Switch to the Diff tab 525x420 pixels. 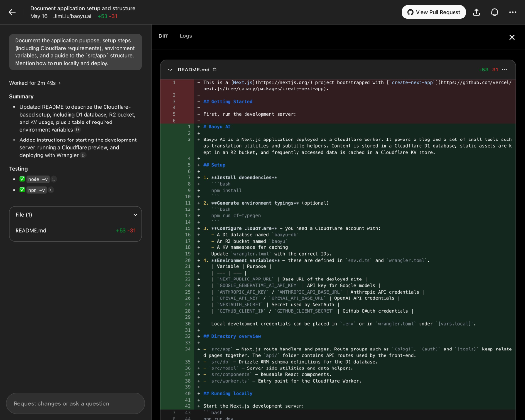[163, 36]
